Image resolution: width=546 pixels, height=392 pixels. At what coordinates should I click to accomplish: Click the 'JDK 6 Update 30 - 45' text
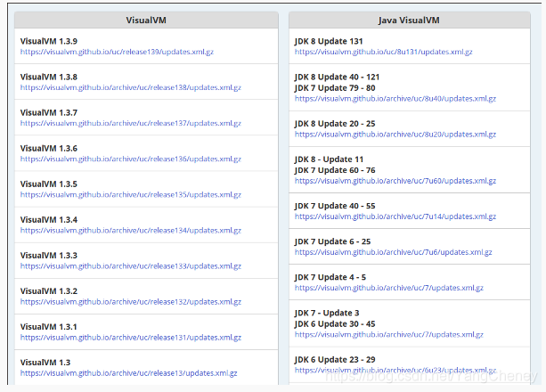335,323
